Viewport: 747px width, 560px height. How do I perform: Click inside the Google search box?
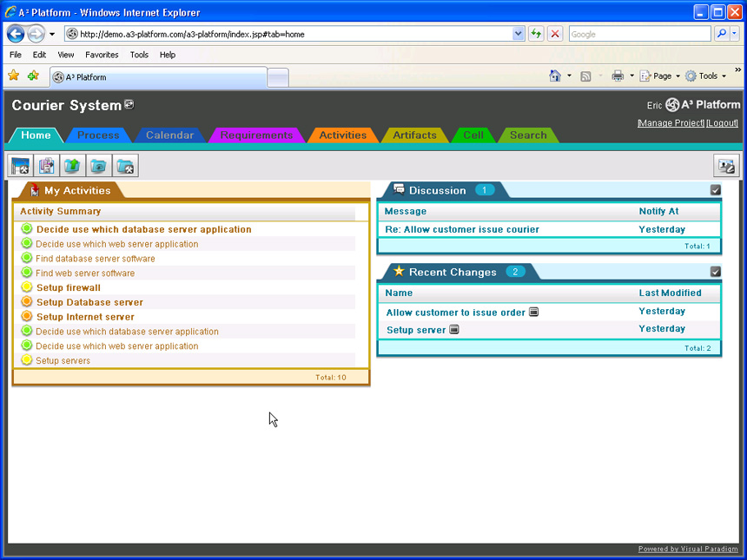click(639, 34)
